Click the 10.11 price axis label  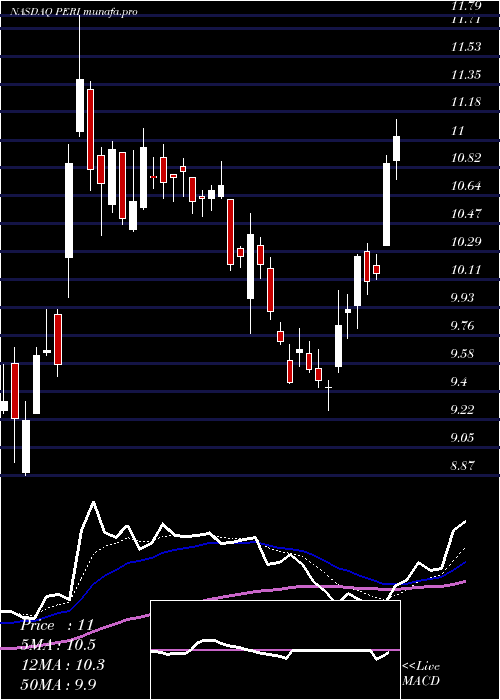(x=466, y=270)
